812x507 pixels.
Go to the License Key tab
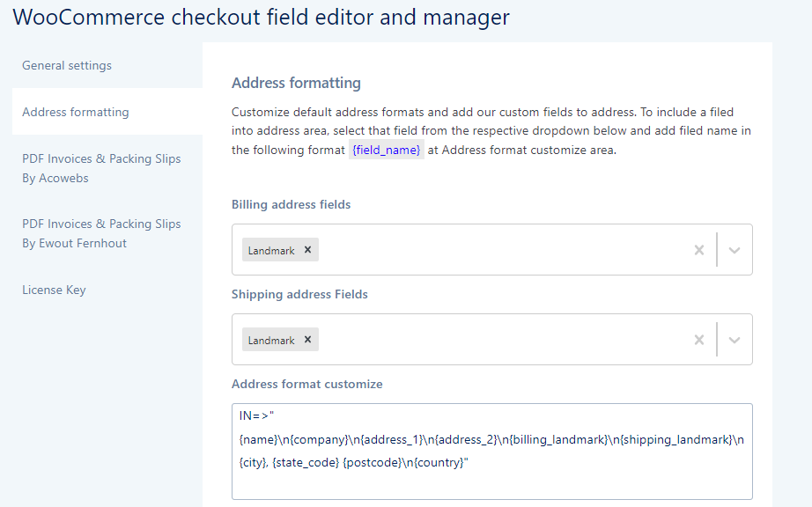(54, 290)
